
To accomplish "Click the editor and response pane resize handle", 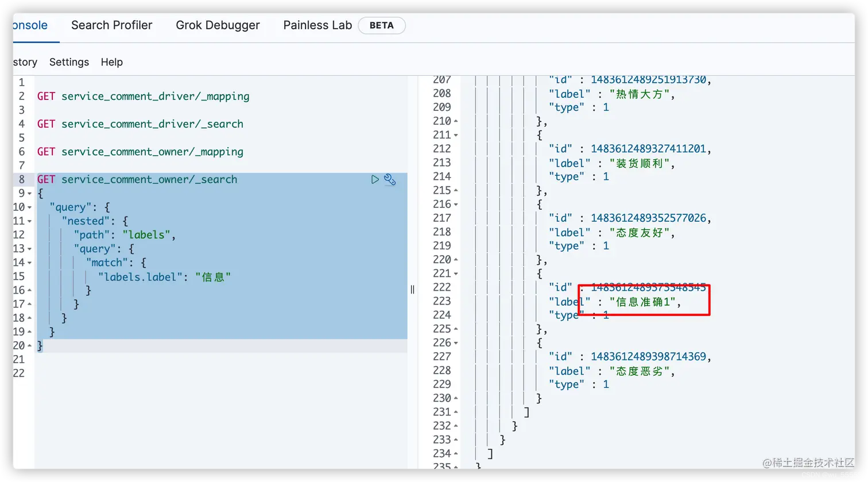I will click(412, 290).
